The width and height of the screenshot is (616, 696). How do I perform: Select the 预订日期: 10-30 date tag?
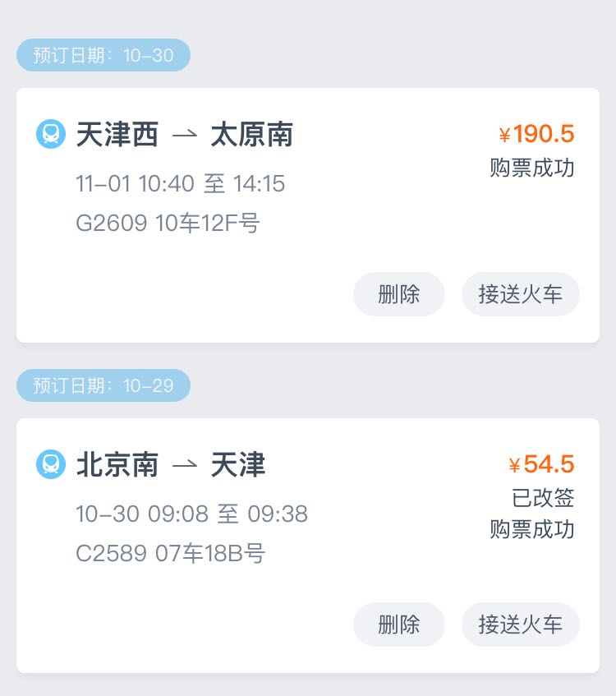pyautogui.click(x=103, y=55)
